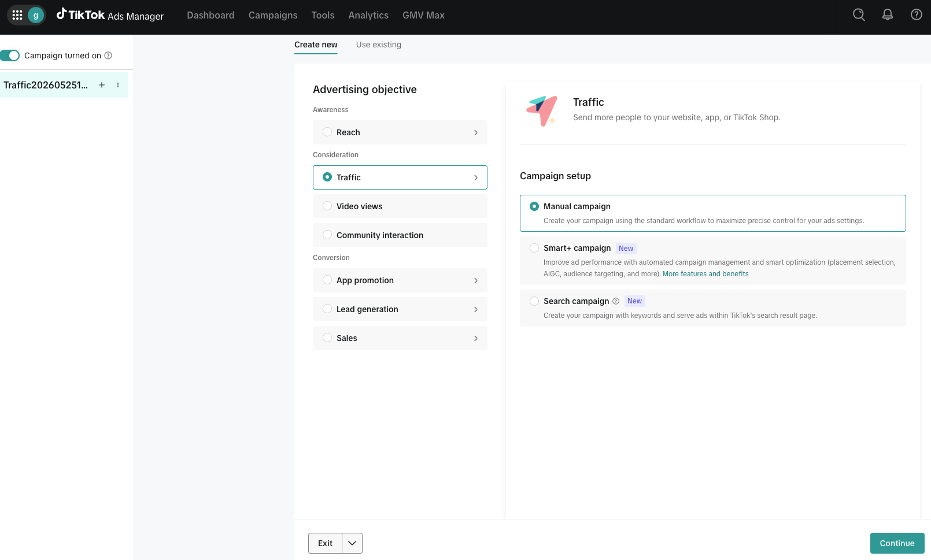Expand the App promotion chevron
Image resolution: width=931 pixels, height=560 pixels.
pyautogui.click(x=476, y=280)
